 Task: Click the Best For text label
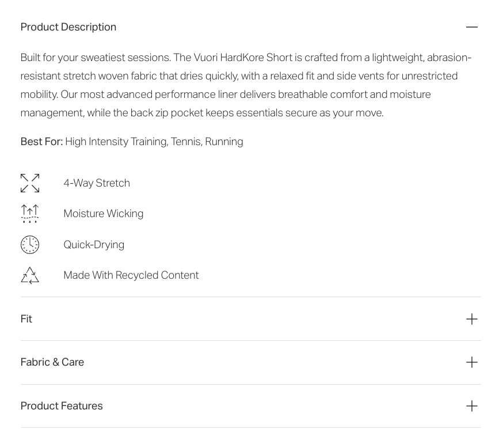pyautogui.click(x=41, y=141)
